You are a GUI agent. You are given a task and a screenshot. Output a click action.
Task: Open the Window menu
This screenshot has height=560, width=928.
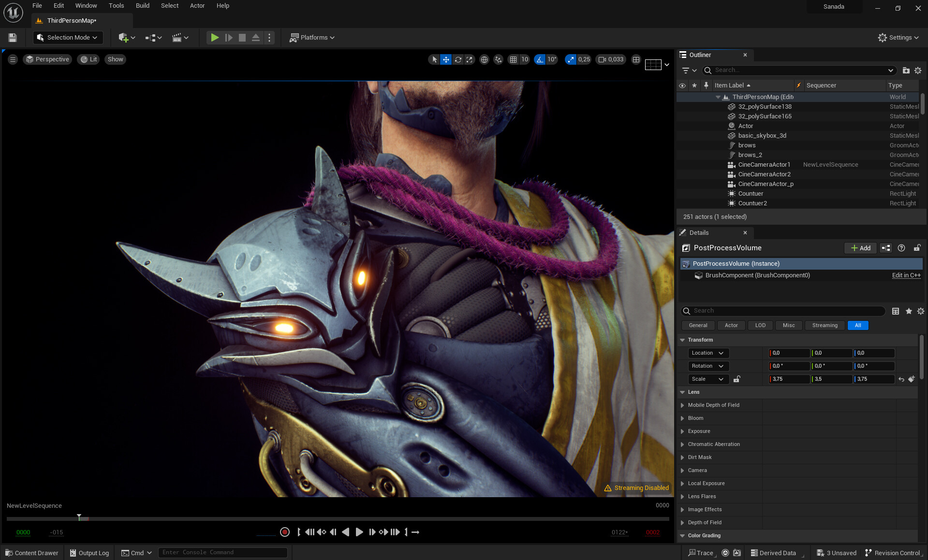(86, 6)
